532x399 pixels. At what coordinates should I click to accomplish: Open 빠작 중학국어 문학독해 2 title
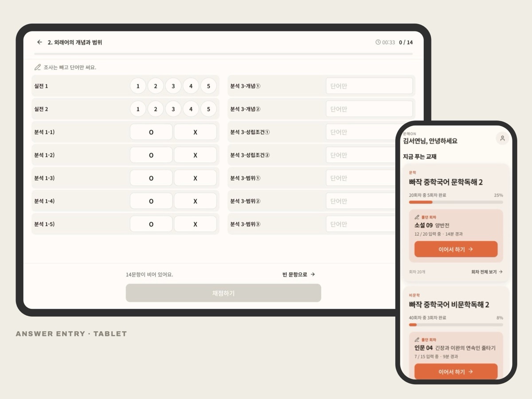pyautogui.click(x=446, y=182)
